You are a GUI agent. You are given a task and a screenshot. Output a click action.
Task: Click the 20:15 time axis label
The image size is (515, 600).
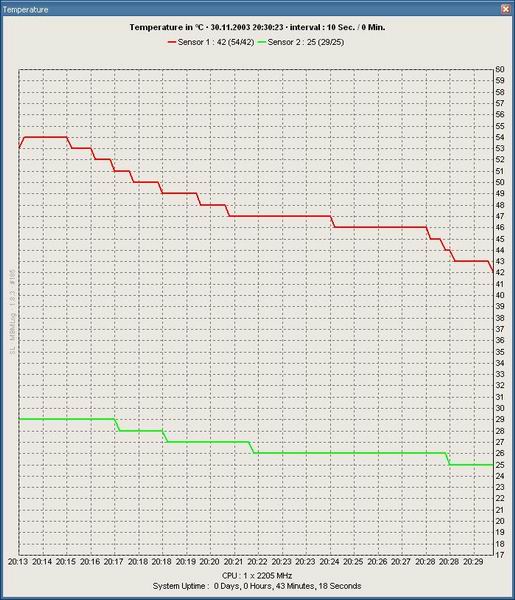pyautogui.click(x=66, y=562)
